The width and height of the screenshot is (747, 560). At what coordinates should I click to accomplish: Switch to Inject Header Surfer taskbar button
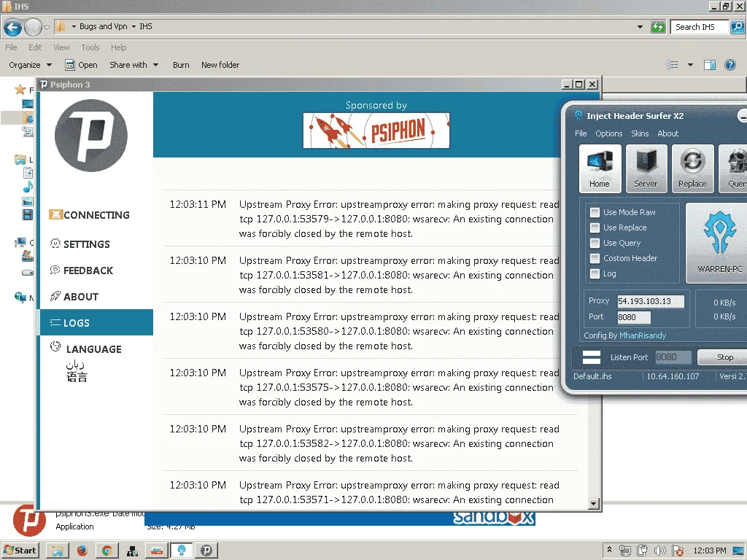(182, 551)
